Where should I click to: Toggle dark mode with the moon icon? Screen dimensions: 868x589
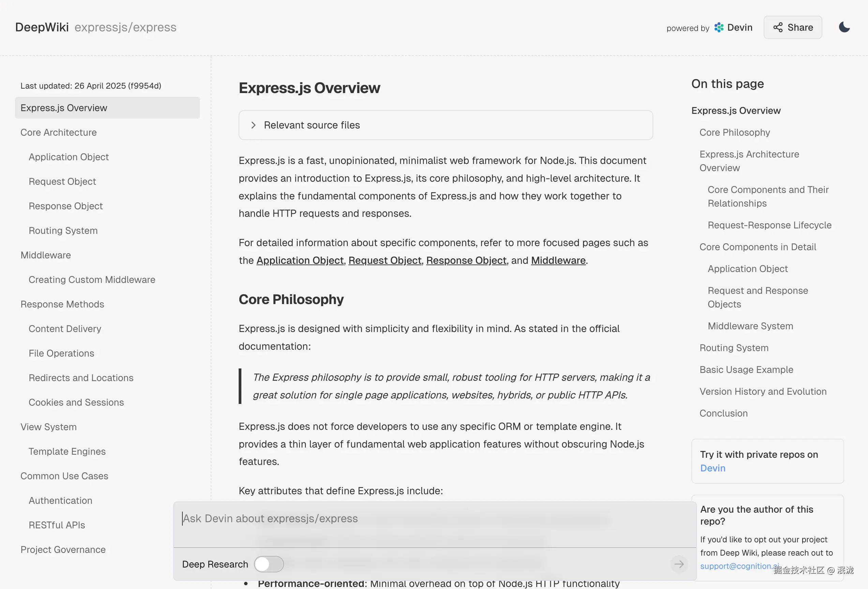coord(844,27)
